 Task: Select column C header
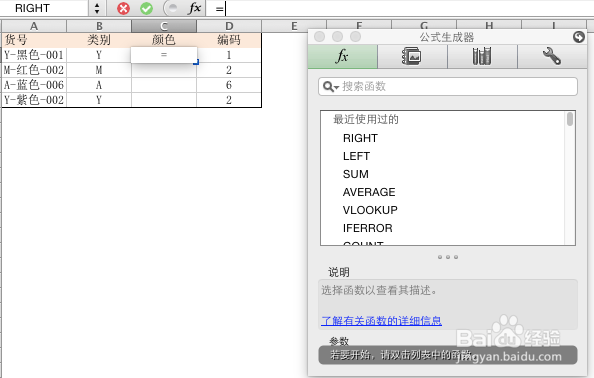164,26
